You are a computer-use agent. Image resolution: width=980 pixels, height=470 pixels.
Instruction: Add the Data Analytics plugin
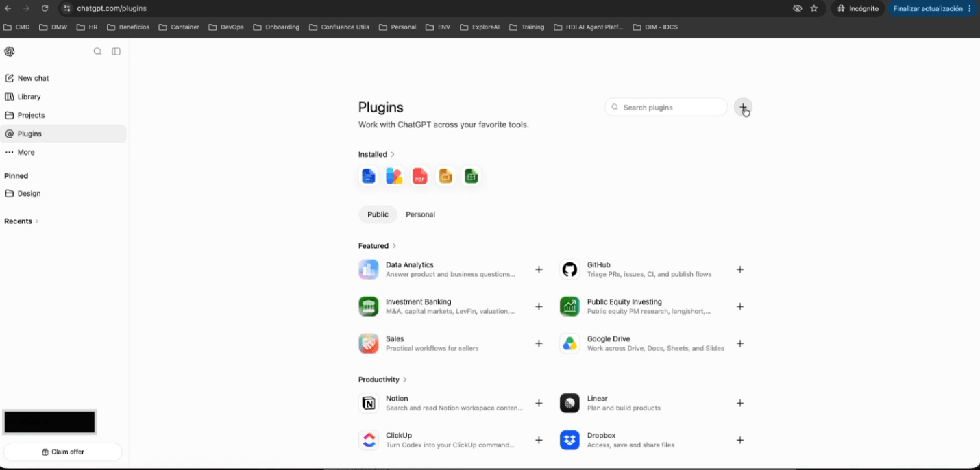(x=539, y=269)
